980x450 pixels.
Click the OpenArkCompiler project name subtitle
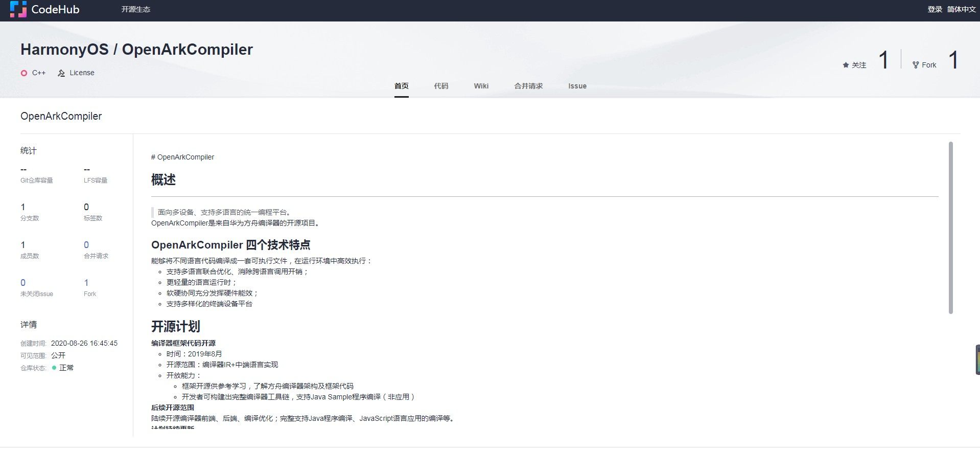61,116
